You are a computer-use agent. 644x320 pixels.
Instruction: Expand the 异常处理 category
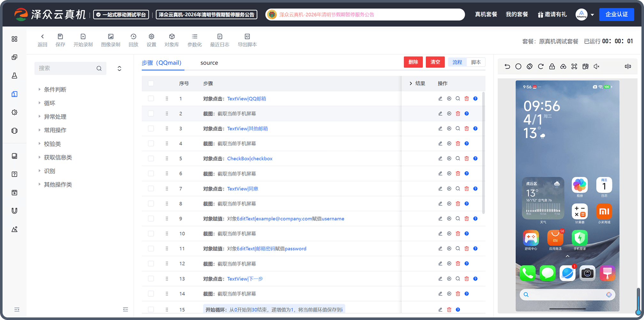pos(40,117)
